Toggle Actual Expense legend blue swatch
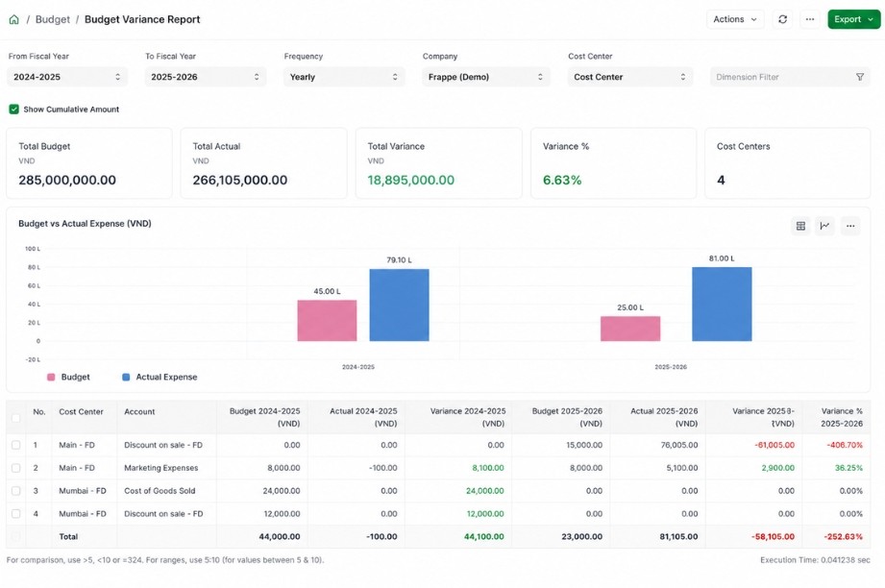This screenshot has height=588, width=885. tap(126, 377)
